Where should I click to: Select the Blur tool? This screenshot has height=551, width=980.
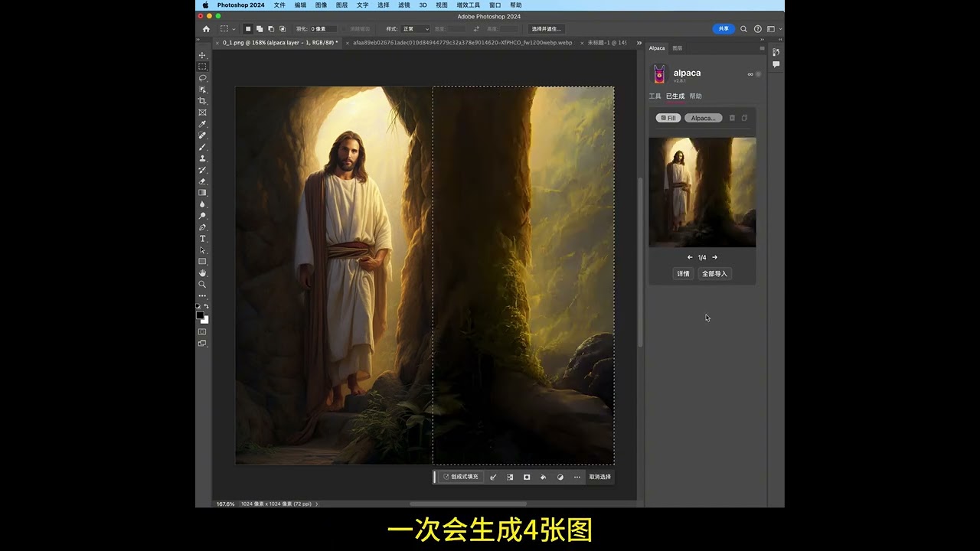[x=202, y=204]
